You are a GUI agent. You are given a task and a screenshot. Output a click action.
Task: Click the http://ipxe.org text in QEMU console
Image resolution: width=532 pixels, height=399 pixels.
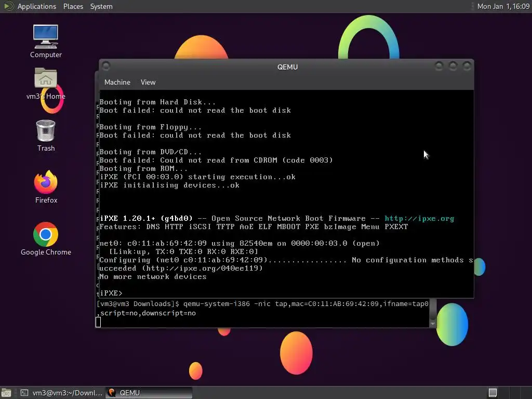point(419,219)
